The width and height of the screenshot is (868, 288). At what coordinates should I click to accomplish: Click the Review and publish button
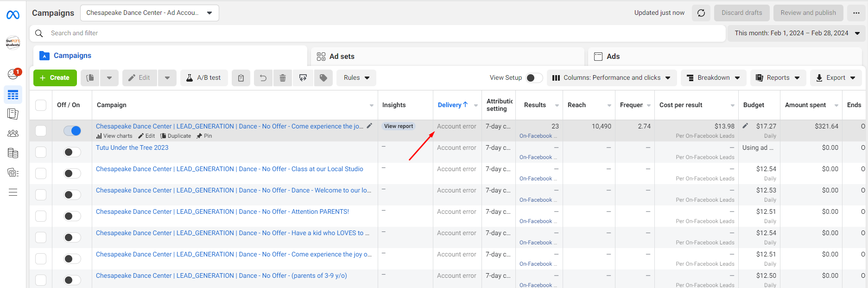coord(808,13)
